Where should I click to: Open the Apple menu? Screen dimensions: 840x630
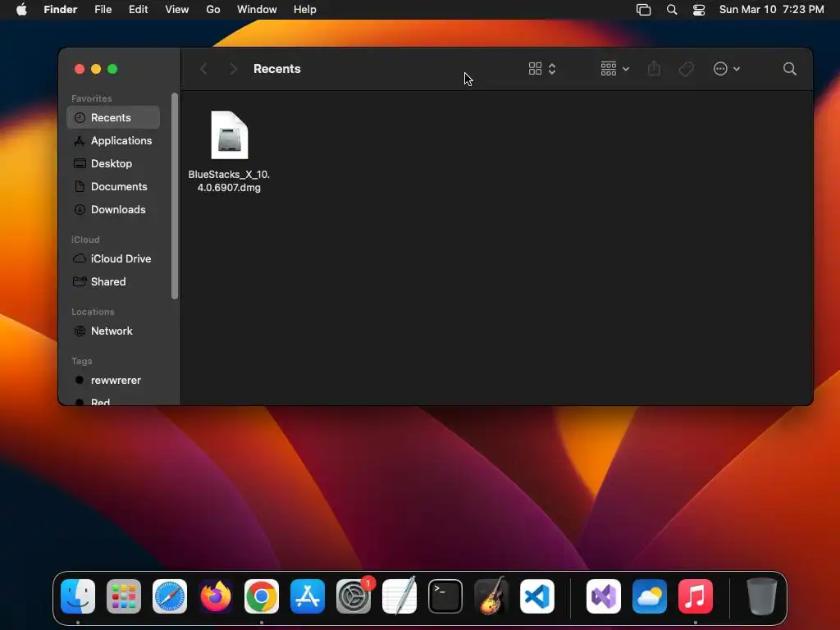click(21, 10)
